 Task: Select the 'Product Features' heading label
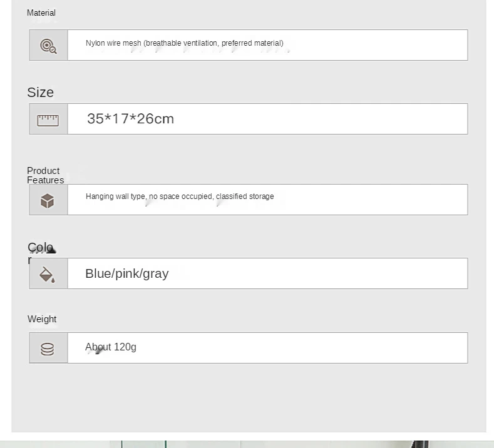45,175
